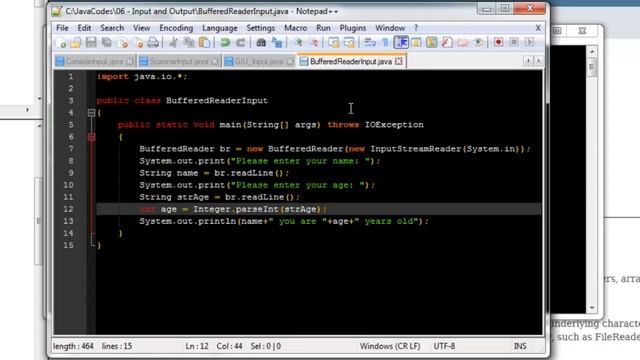Screen dimensions: 640x360
Task: Print the document with the printer icon
Action: 153,42
